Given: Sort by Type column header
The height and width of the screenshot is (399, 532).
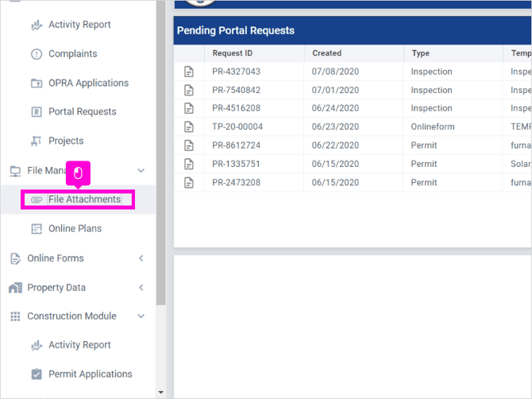Looking at the screenshot, I should (421, 53).
